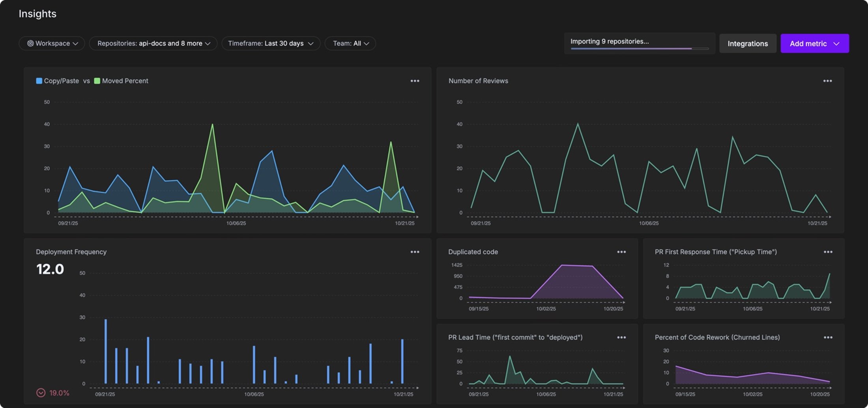Screen dimensions: 868x408
Task: Click the Number of Reviews chart title
Action: [478, 81]
